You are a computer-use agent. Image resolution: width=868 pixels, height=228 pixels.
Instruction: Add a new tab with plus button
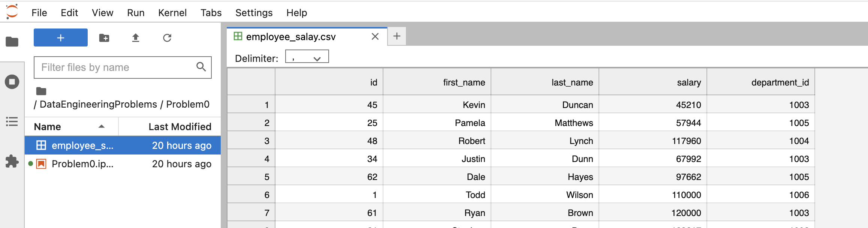[x=397, y=36]
